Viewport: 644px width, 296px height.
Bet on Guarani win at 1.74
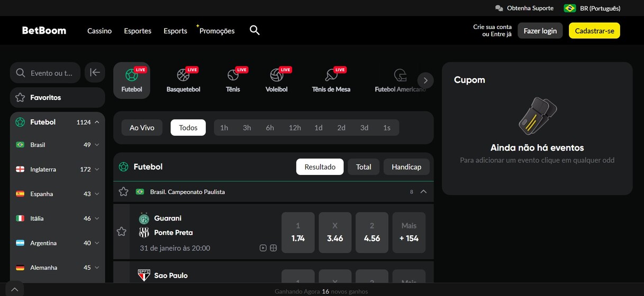click(x=298, y=233)
